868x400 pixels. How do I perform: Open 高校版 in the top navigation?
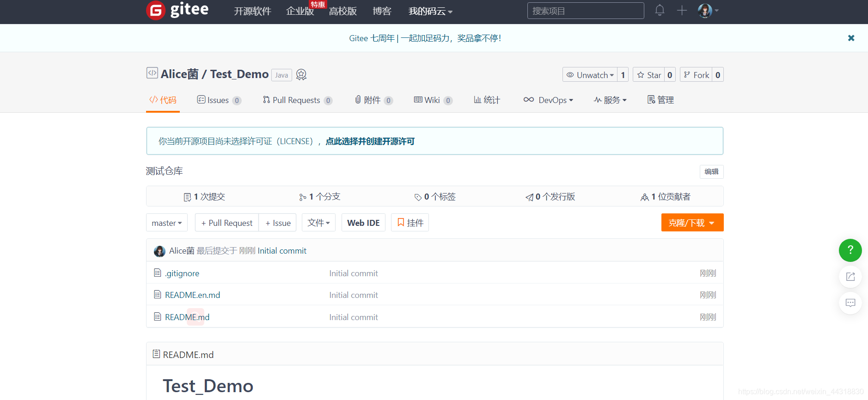point(343,11)
